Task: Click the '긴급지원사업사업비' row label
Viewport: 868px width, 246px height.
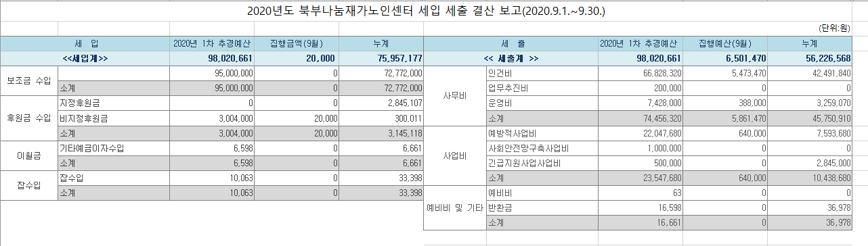Action: click(x=542, y=162)
